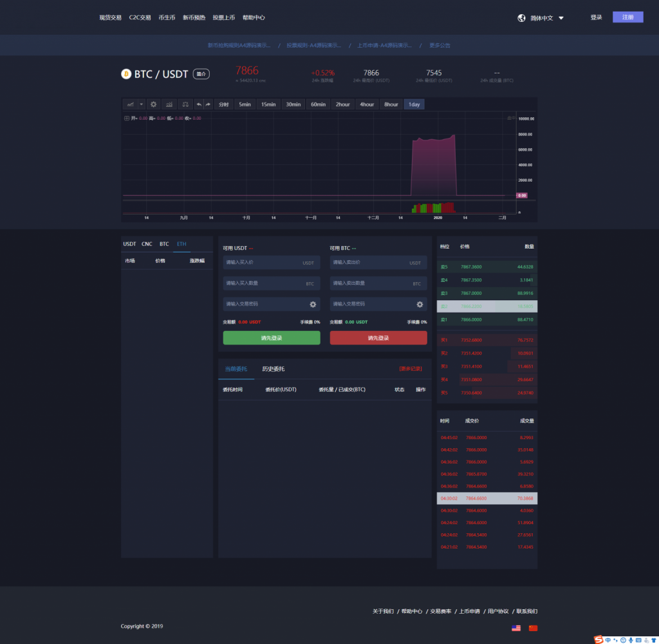Collapse the chart legend box toggle
This screenshot has width=659, height=644.
click(x=127, y=118)
